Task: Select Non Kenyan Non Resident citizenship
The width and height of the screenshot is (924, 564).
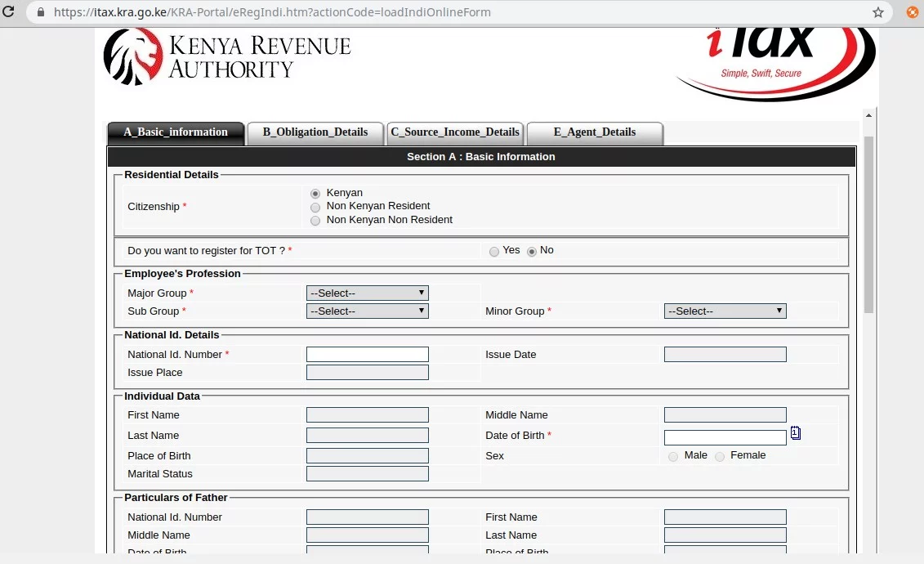Action: (x=315, y=221)
